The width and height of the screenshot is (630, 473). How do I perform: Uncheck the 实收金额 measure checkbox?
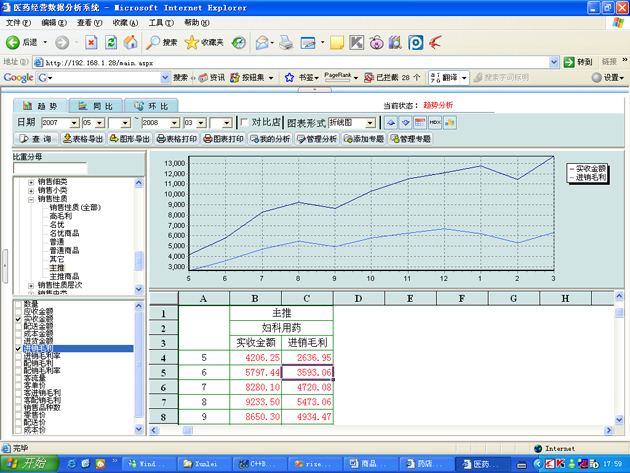click(x=18, y=319)
